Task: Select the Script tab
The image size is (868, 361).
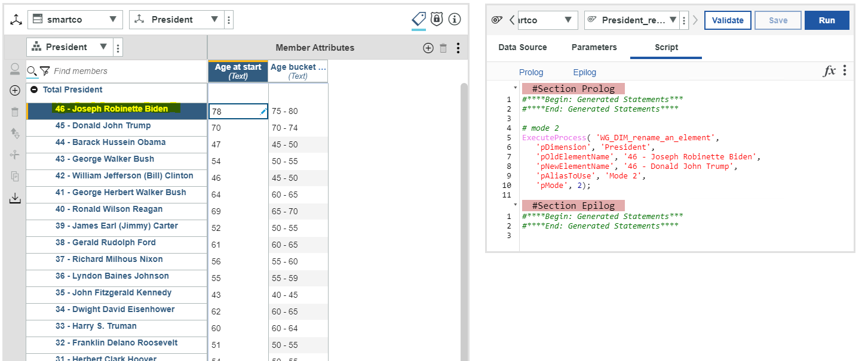Action: click(666, 48)
